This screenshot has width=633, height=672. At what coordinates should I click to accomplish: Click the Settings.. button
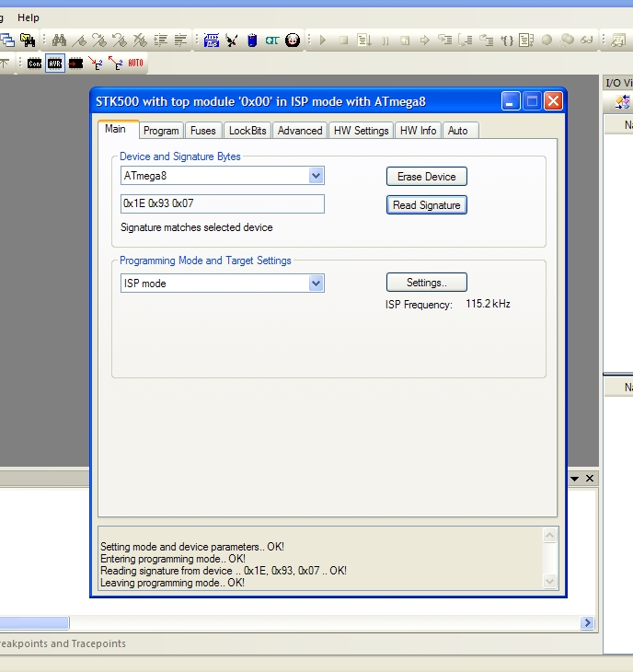pyautogui.click(x=427, y=283)
